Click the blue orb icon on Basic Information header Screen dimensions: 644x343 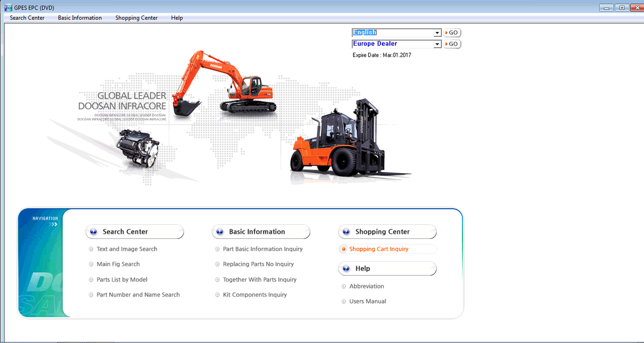pos(219,232)
